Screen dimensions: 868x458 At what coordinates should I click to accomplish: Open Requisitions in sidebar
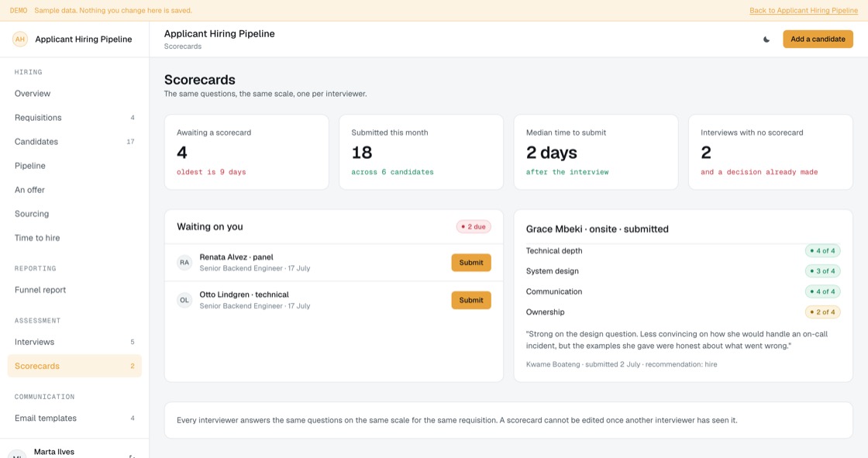click(74, 118)
